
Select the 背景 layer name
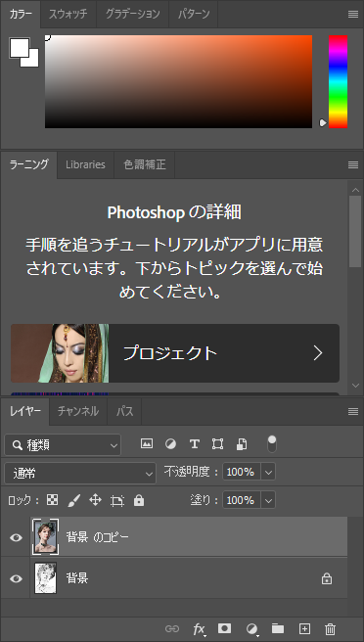coord(77,578)
